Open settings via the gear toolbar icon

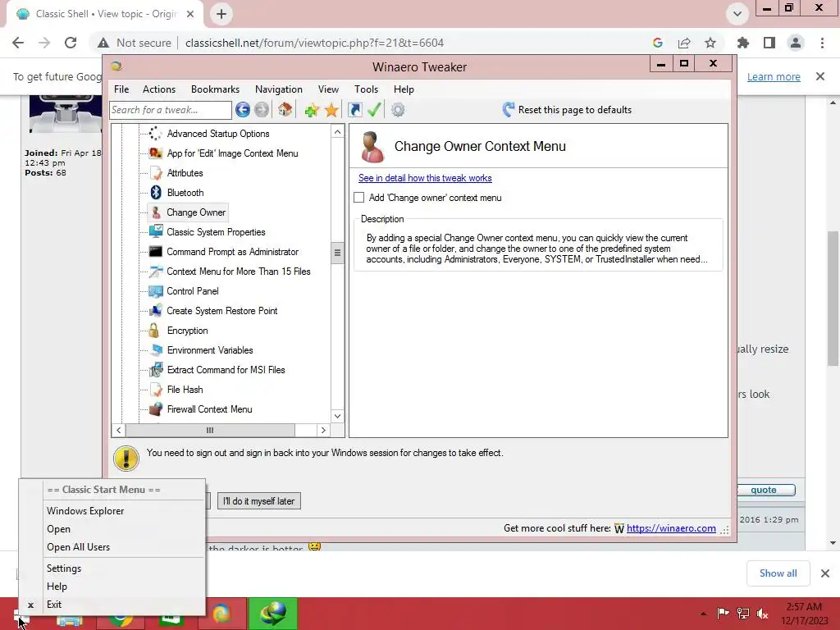(398, 110)
